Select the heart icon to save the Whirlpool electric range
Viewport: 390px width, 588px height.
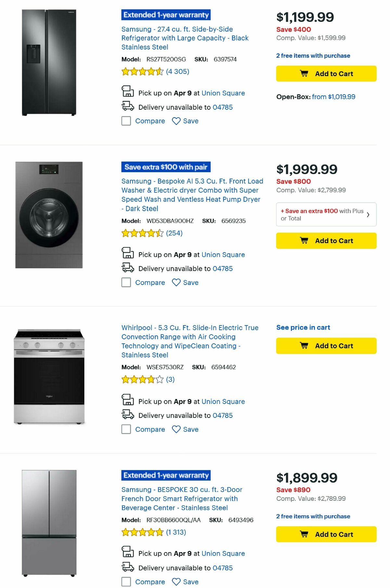[x=176, y=429]
